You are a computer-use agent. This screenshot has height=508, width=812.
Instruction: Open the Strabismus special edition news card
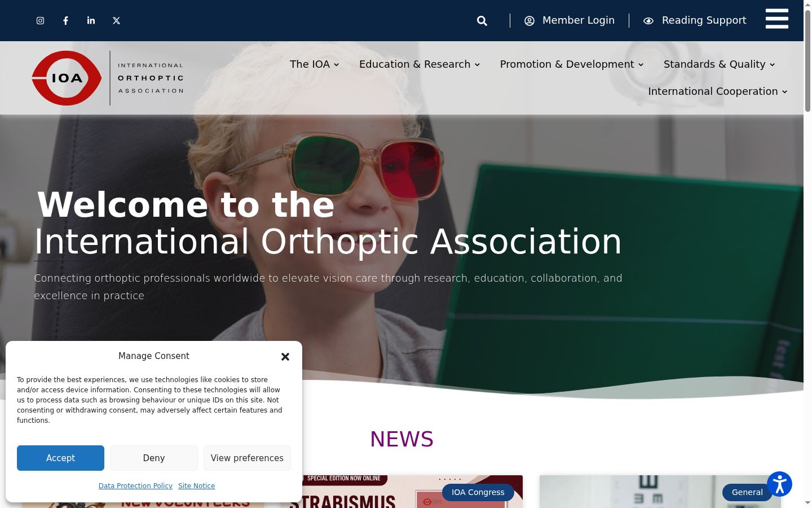pyautogui.click(x=401, y=492)
